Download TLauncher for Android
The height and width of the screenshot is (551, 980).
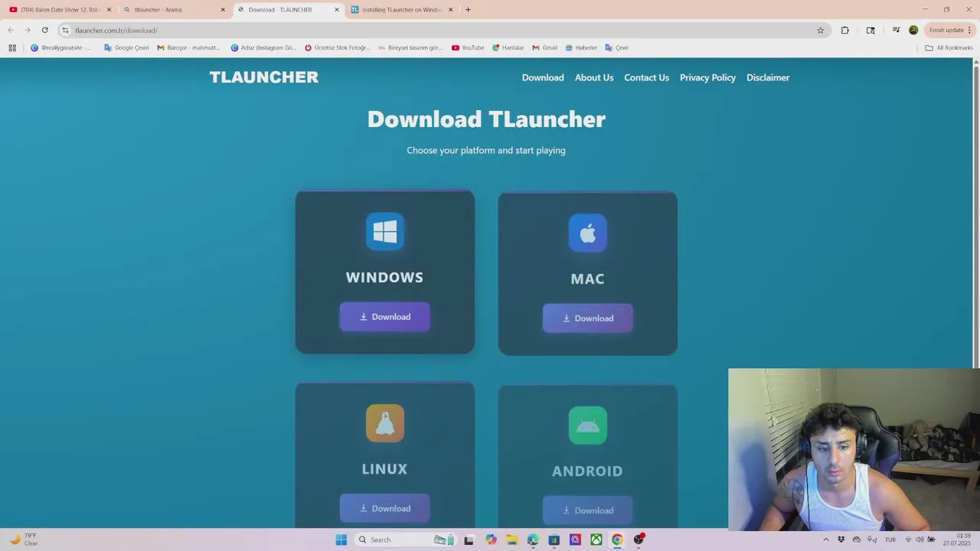point(587,510)
